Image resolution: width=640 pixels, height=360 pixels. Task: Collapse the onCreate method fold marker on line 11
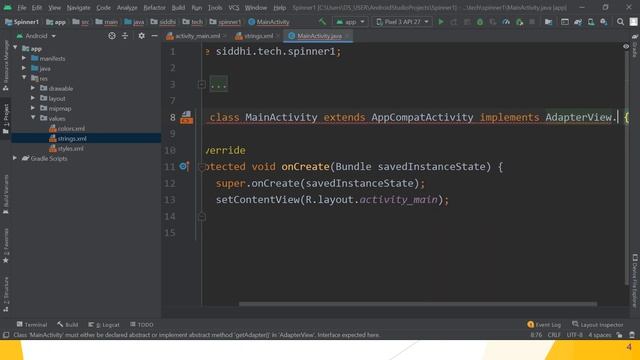pos(202,167)
